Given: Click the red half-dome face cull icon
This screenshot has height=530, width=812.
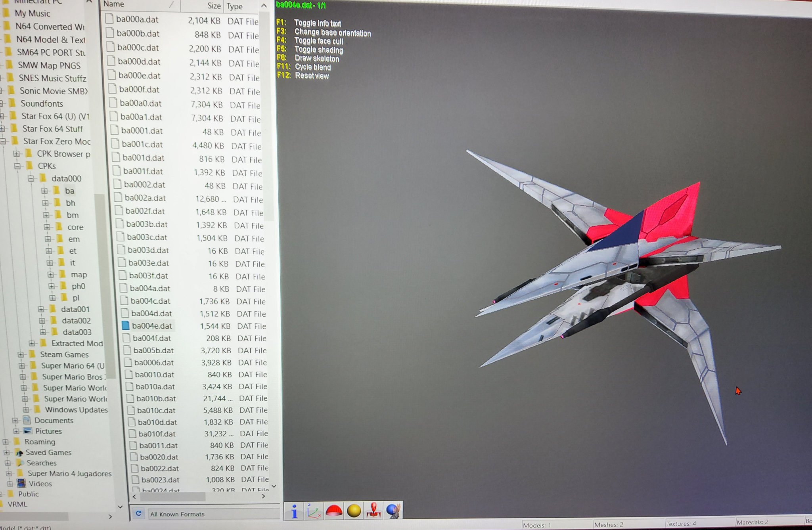Looking at the screenshot, I should (x=334, y=511).
